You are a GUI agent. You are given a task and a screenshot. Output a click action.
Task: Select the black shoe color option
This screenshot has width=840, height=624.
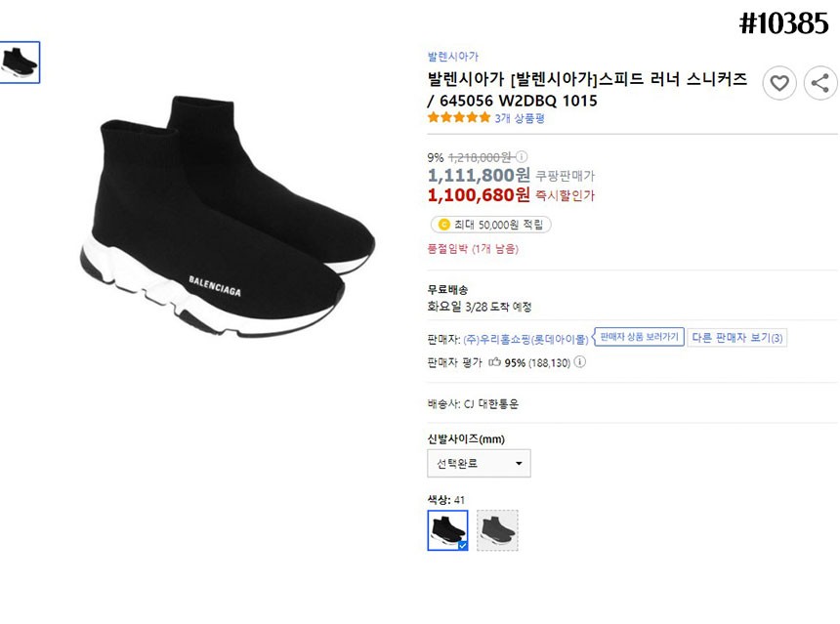click(447, 530)
